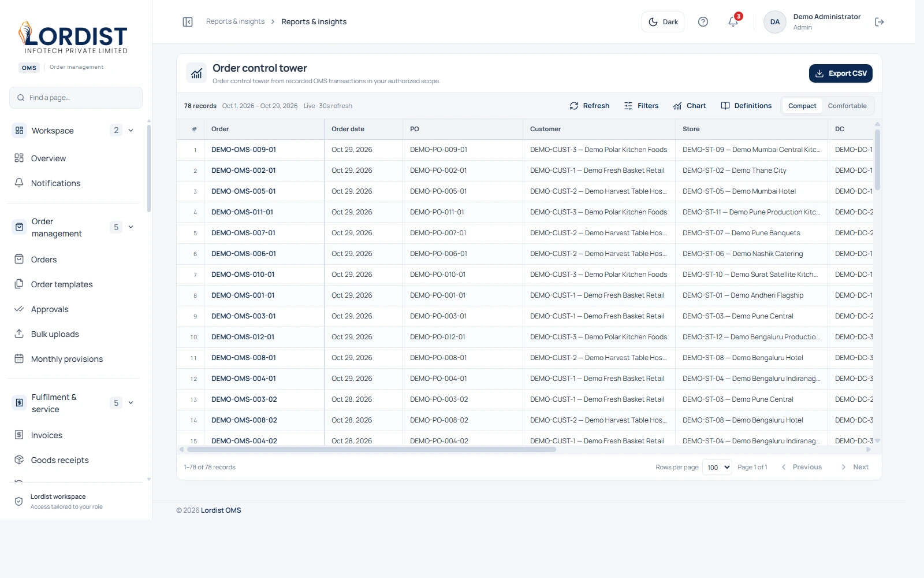Click the Lordist logo

(73, 38)
